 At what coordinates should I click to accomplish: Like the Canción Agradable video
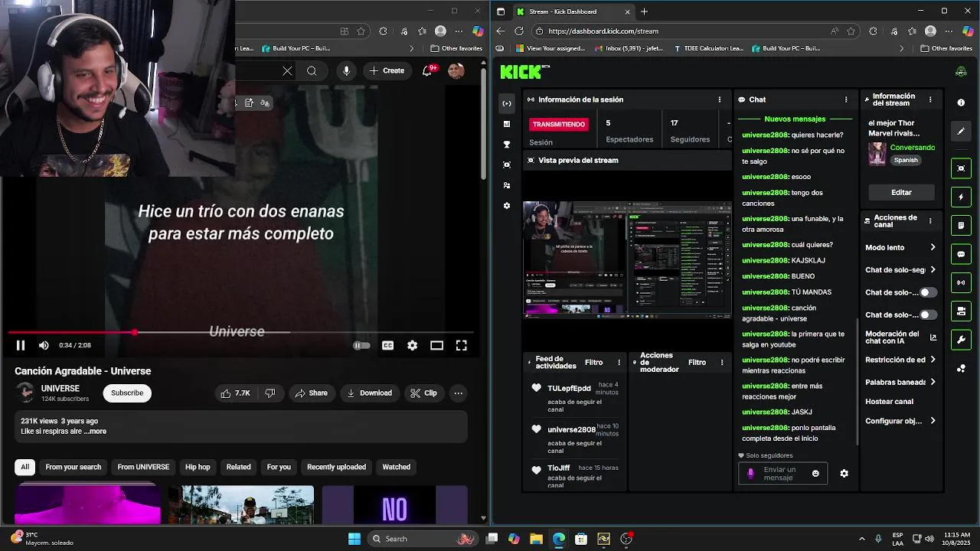[x=236, y=393]
